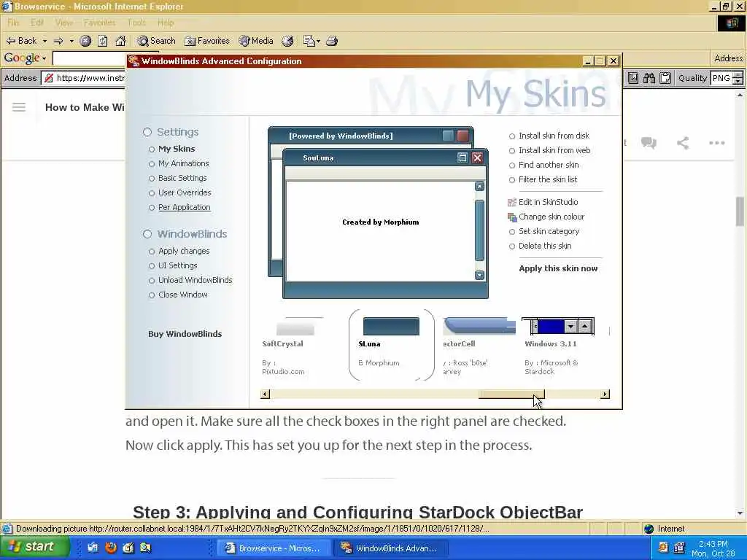This screenshot has width=747, height=560.
Task: Open the hamburger menu on the webpage
Action: 19,107
